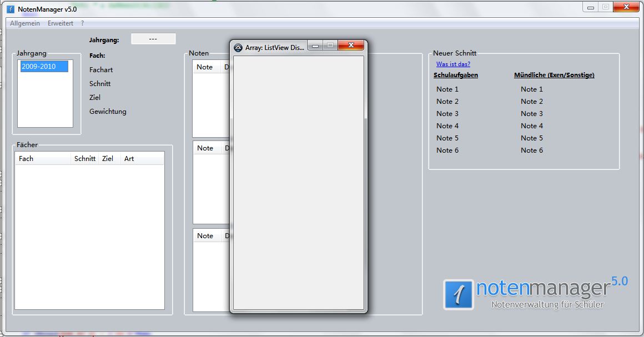Image resolution: width=644 pixels, height=337 pixels.
Task: Click the Array ListView dialog title icon
Action: tap(238, 48)
